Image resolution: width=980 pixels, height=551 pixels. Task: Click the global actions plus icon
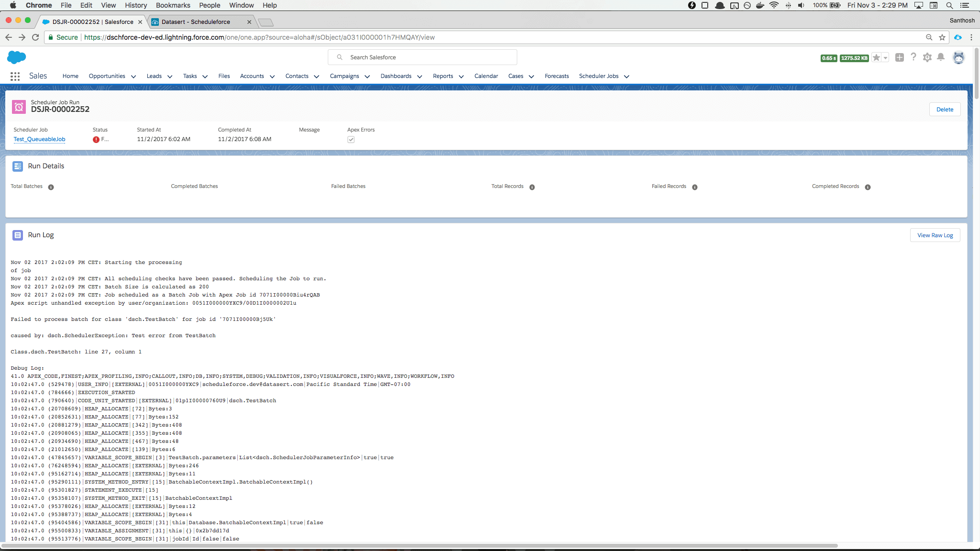(900, 57)
